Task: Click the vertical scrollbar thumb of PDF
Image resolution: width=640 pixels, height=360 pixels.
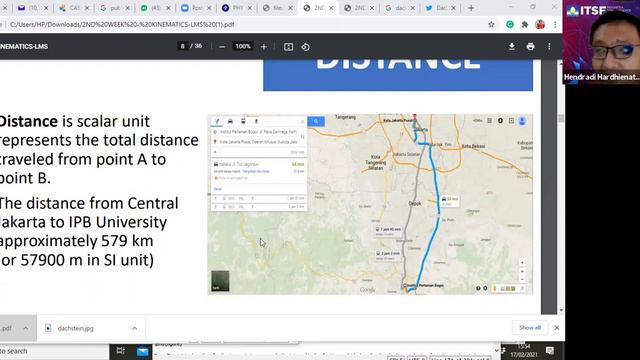Action: 561,118
